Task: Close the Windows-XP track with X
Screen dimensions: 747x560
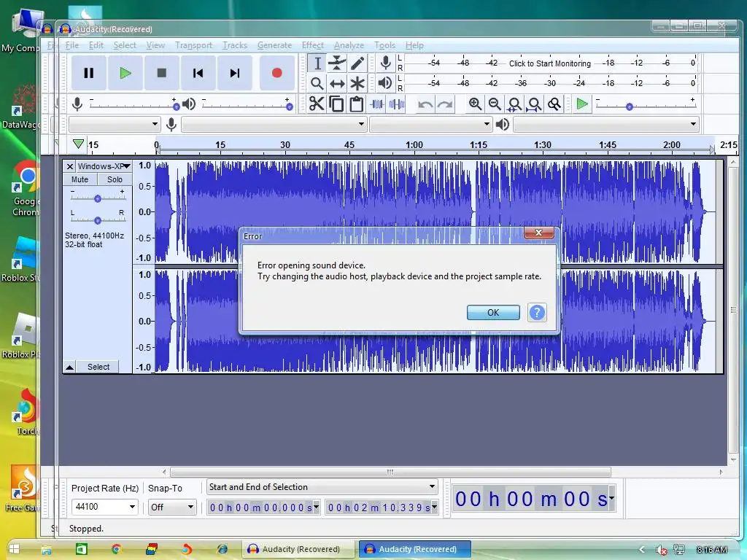Action: pos(70,166)
